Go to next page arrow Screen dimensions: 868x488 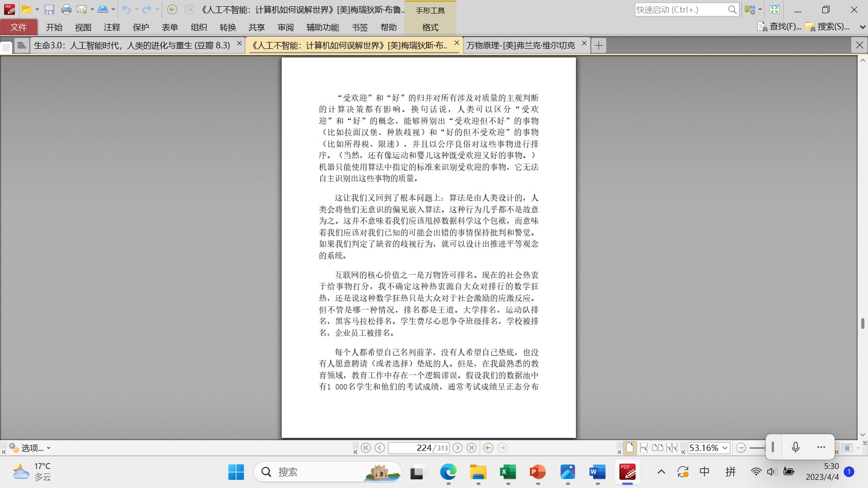458,448
